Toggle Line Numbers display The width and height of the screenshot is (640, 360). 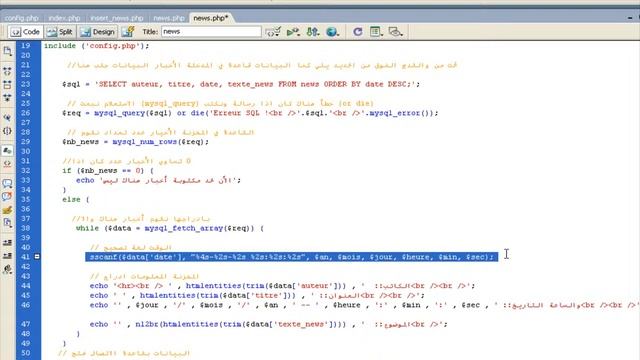pos(7,151)
